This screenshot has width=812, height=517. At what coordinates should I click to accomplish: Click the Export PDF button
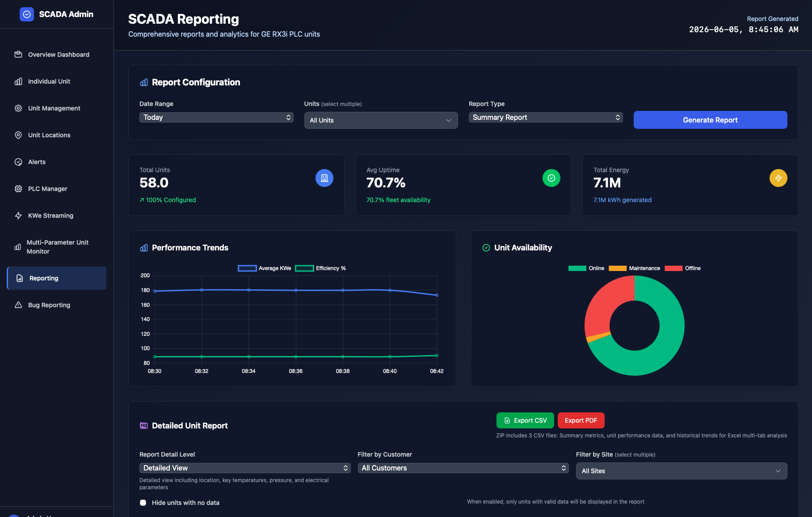click(x=581, y=420)
